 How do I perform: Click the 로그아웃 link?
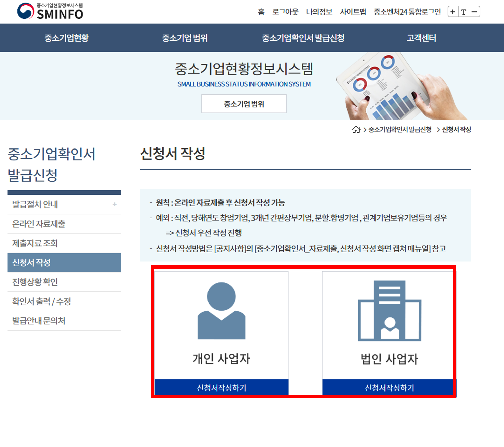285,12
